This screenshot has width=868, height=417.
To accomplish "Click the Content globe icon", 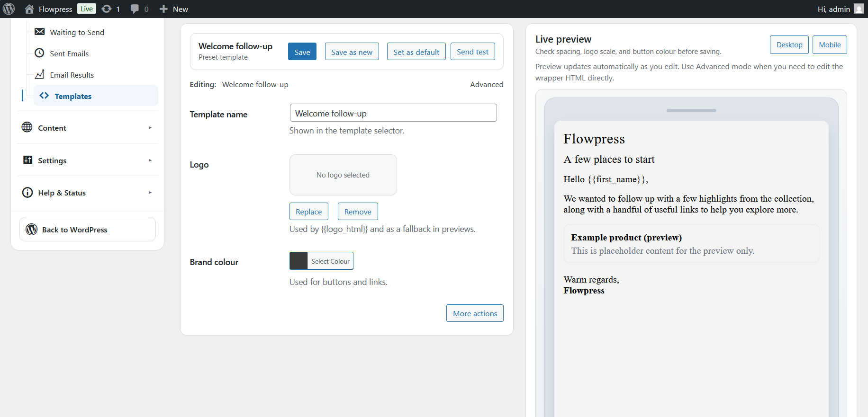I will click(27, 127).
